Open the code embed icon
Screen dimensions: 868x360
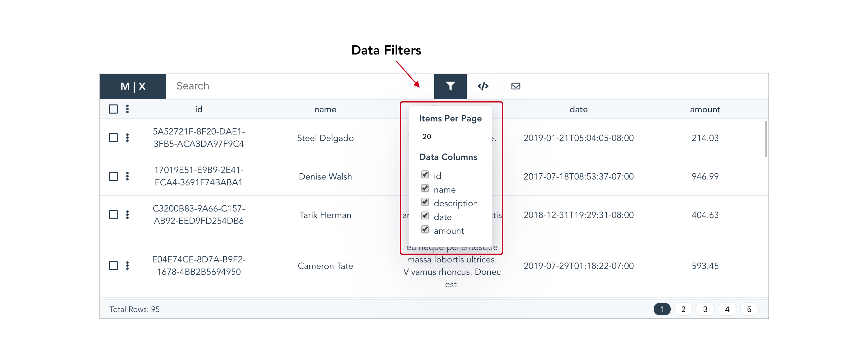[483, 86]
